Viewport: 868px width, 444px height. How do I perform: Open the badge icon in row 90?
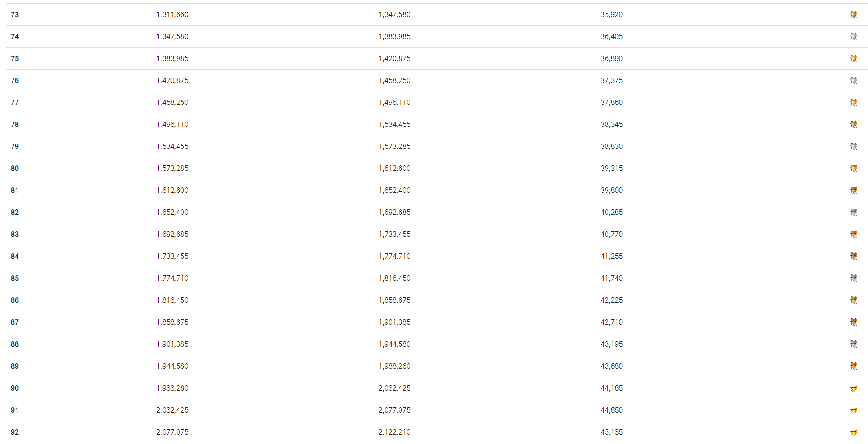point(853,389)
